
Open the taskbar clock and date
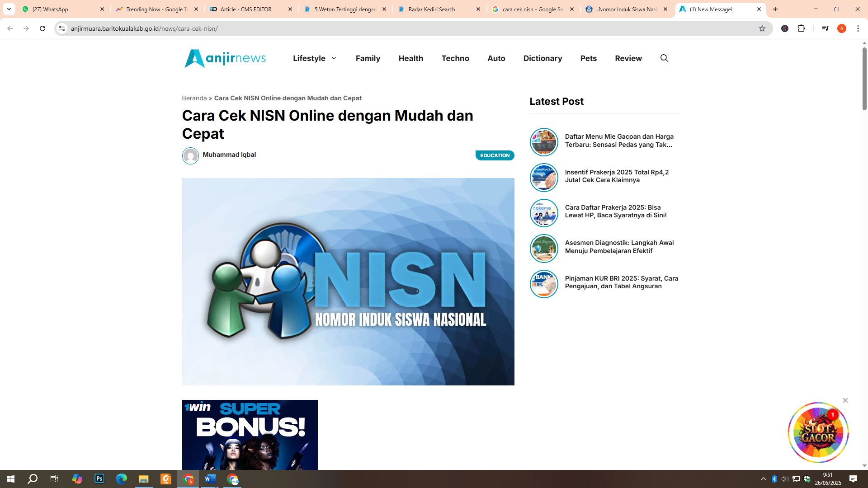click(828, 479)
